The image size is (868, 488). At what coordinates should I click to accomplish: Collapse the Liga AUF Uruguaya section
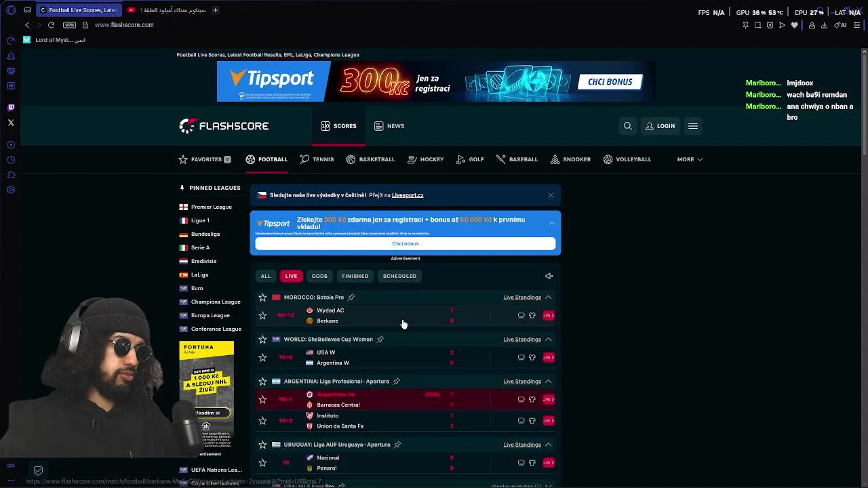pos(549,445)
